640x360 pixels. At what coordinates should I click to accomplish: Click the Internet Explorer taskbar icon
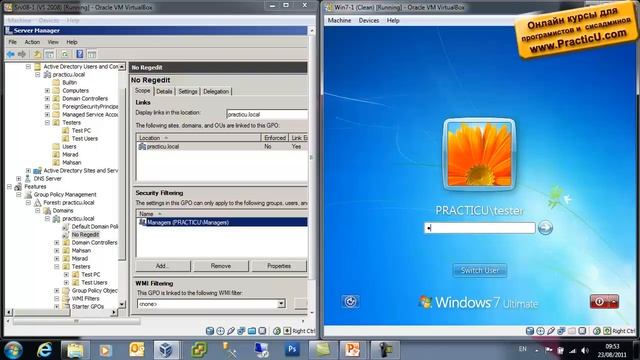coord(44,350)
